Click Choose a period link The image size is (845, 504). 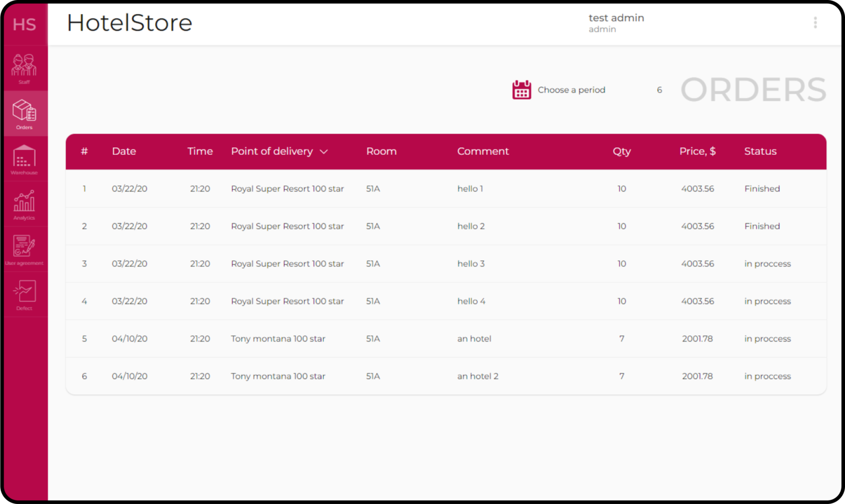tap(571, 90)
